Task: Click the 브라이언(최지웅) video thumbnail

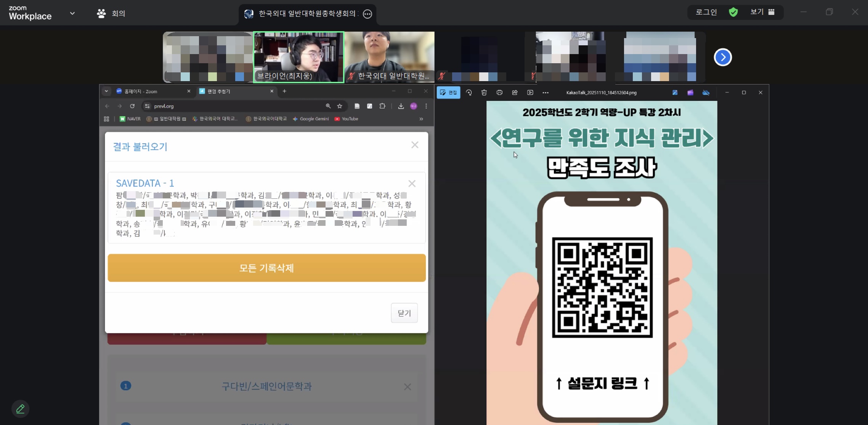Action: pos(299,57)
